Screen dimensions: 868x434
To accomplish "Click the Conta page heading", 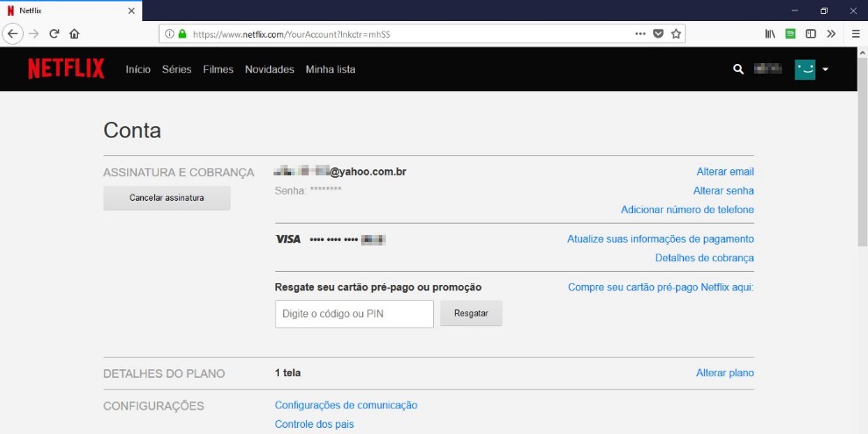I will coord(132,131).
